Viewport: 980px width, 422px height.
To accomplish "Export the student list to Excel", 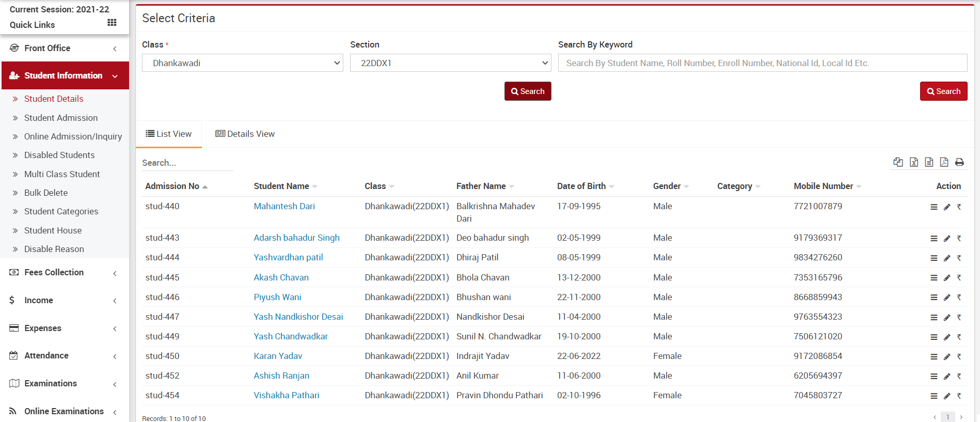I will pyautogui.click(x=913, y=162).
